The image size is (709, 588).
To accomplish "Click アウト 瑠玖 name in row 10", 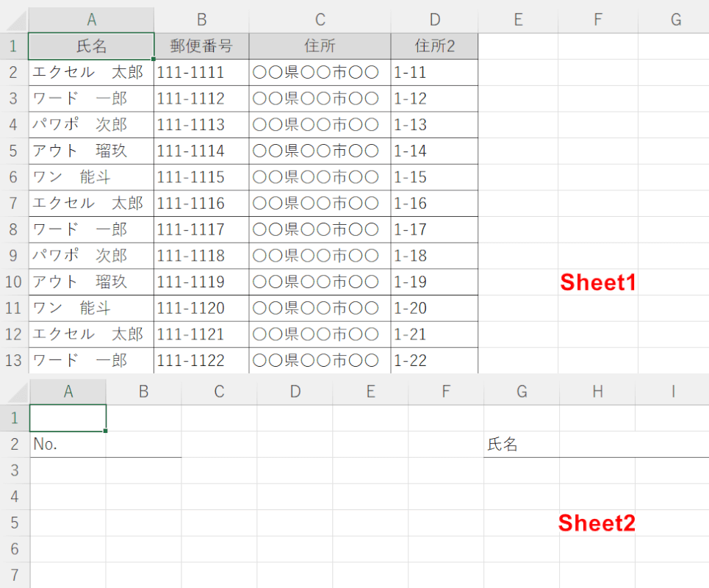I will [91, 282].
